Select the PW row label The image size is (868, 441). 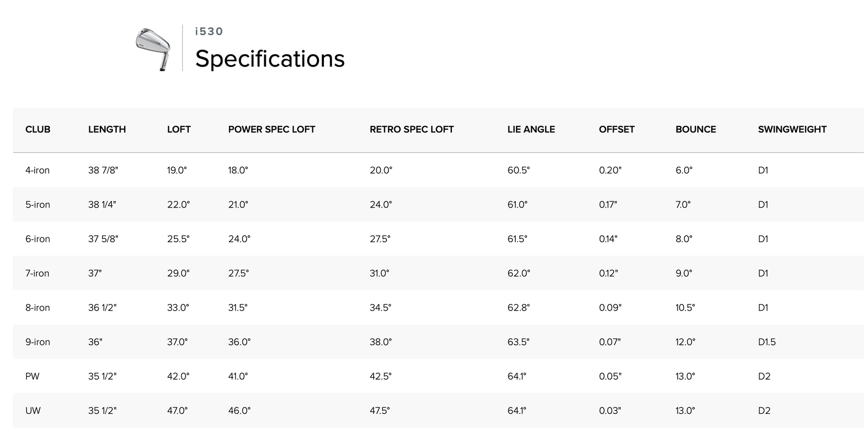(x=33, y=376)
